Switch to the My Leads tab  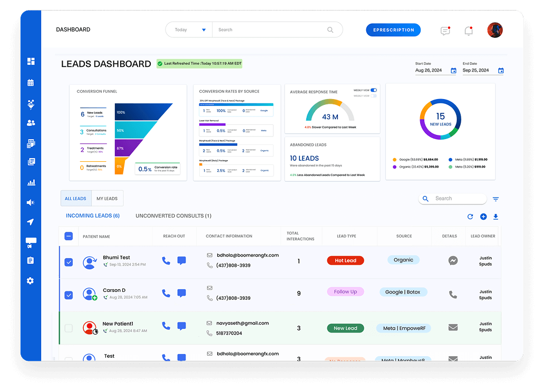[107, 199]
